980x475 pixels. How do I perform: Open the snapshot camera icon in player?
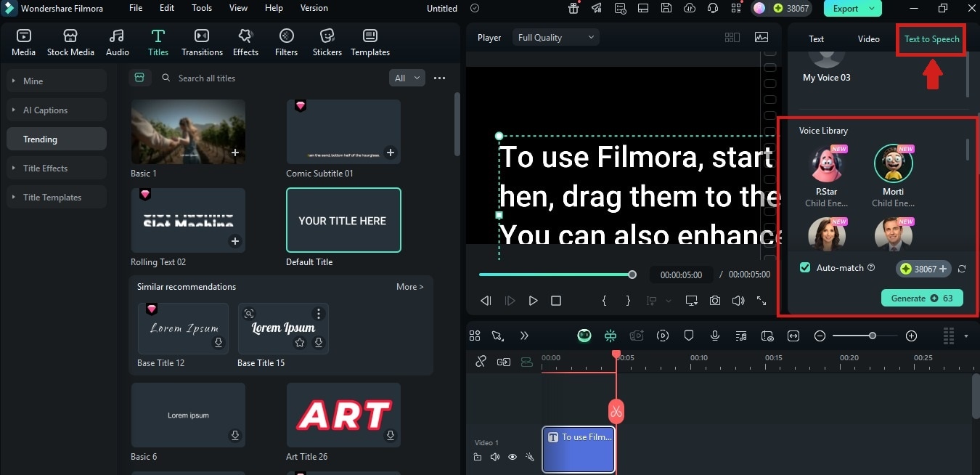[715, 301]
